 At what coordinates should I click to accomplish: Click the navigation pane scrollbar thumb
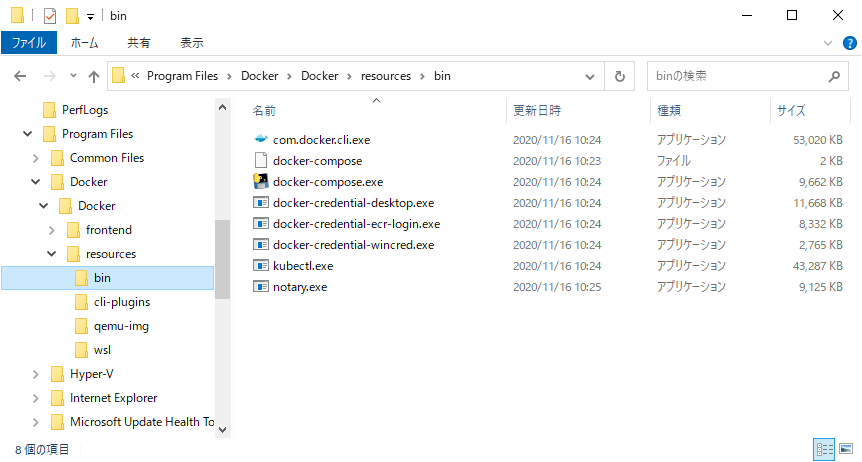[222, 259]
